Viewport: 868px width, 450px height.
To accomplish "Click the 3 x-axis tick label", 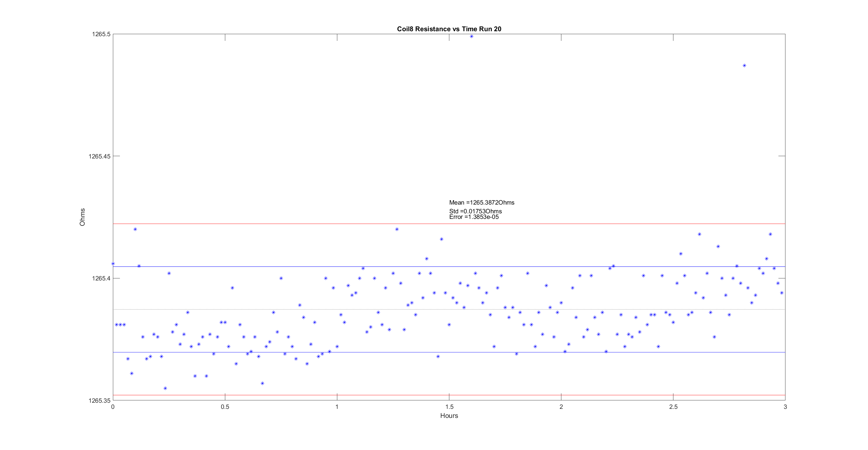I will (785, 407).
